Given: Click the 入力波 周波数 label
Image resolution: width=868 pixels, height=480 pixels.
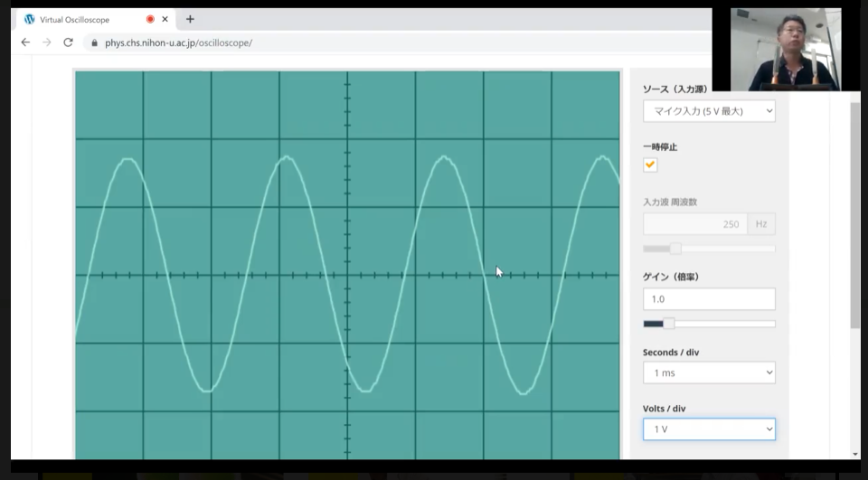Looking at the screenshot, I should click(x=670, y=202).
